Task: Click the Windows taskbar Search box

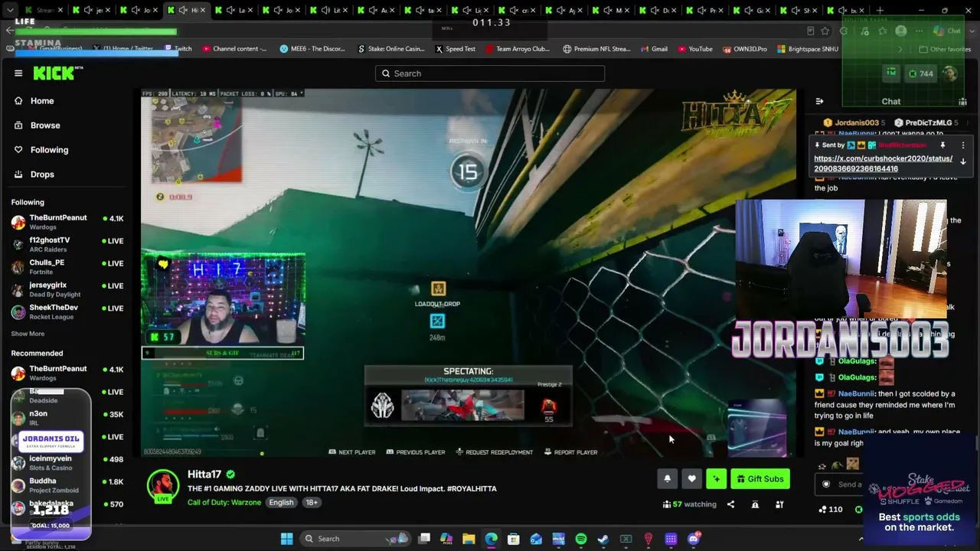Action: click(354, 539)
